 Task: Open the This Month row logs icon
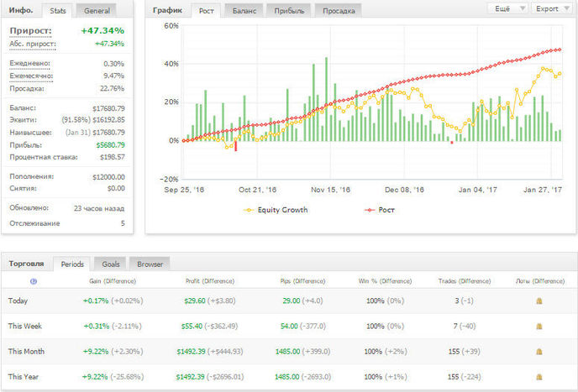tap(539, 352)
